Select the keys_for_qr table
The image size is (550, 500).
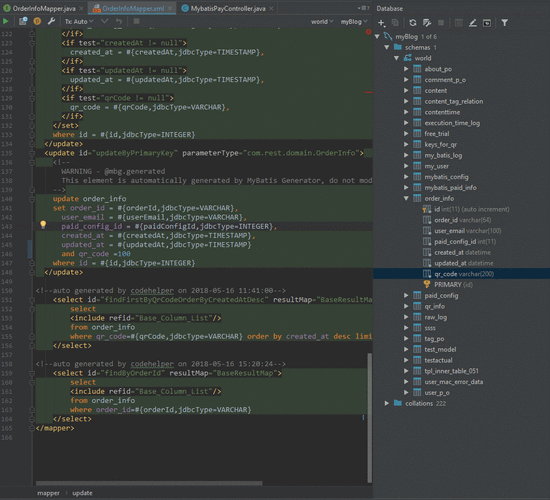(x=440, y=145)
